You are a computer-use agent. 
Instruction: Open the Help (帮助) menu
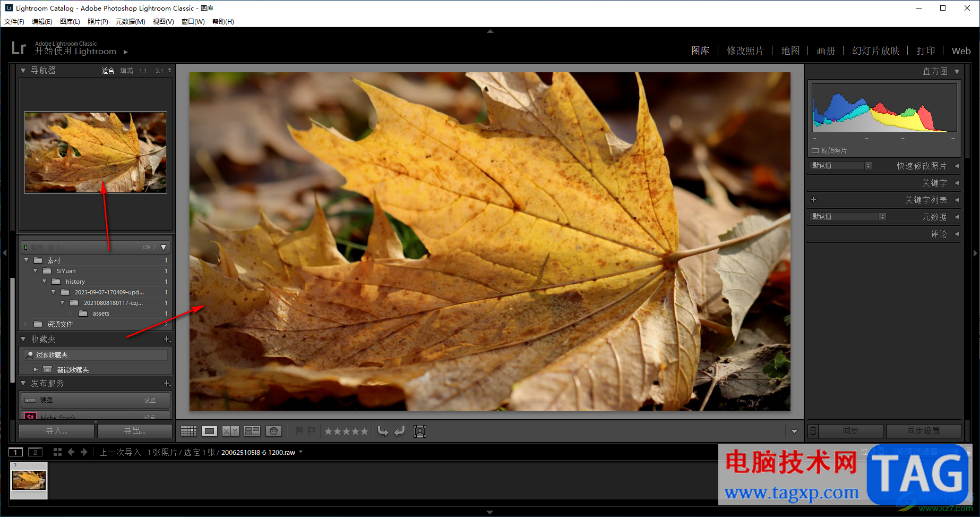tap(223, 22)
